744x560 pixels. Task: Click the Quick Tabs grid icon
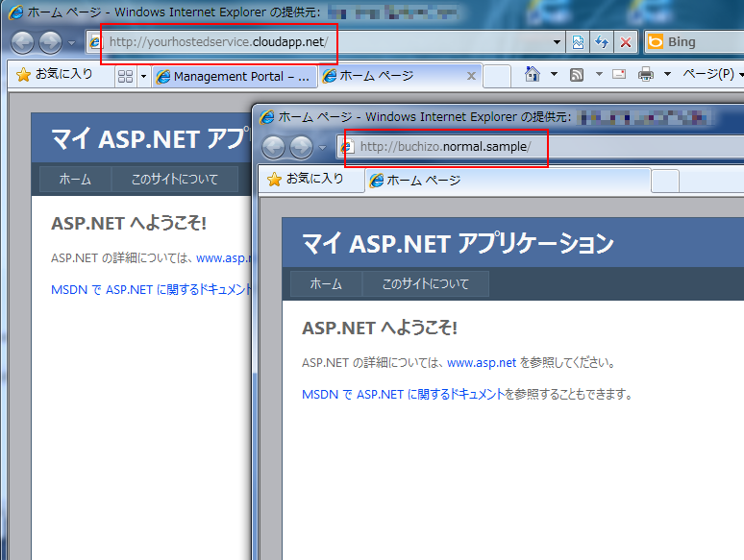tap(125, 76)
